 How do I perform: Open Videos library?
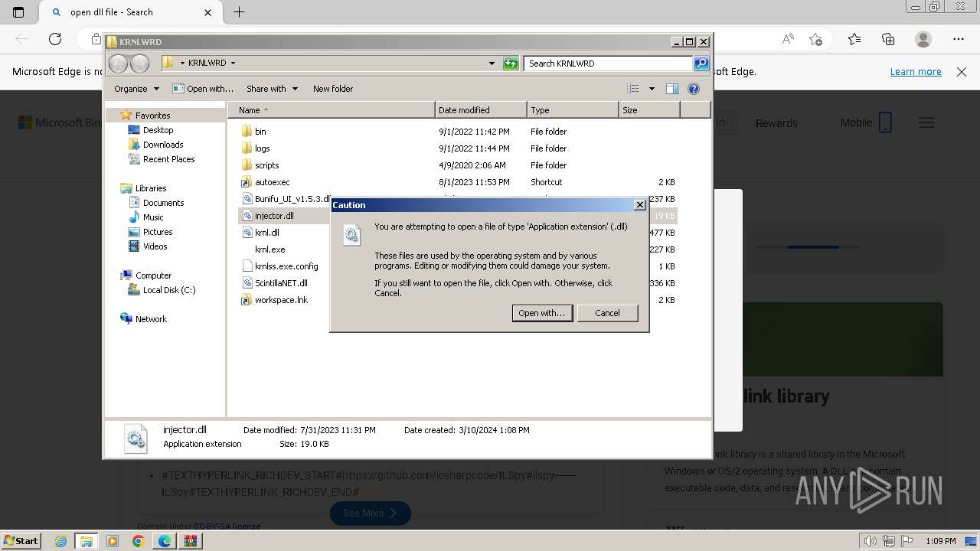[155, 246]
